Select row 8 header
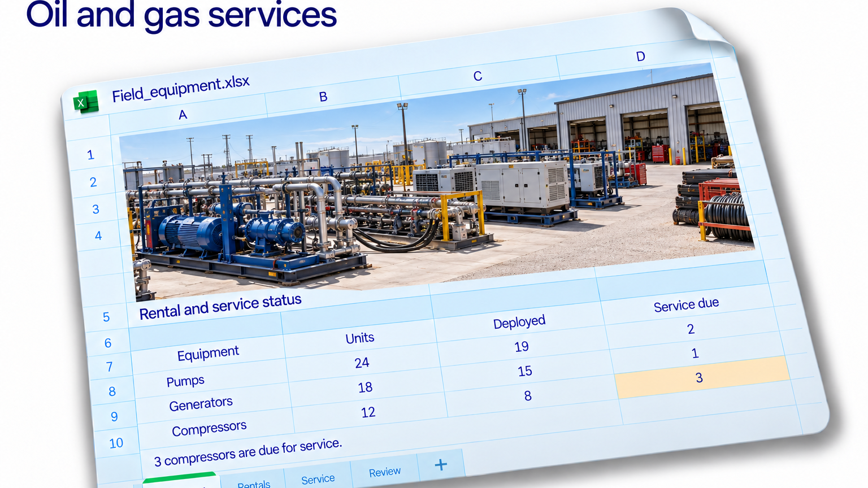This screenshot has height=488, width=868. (112, 391)
